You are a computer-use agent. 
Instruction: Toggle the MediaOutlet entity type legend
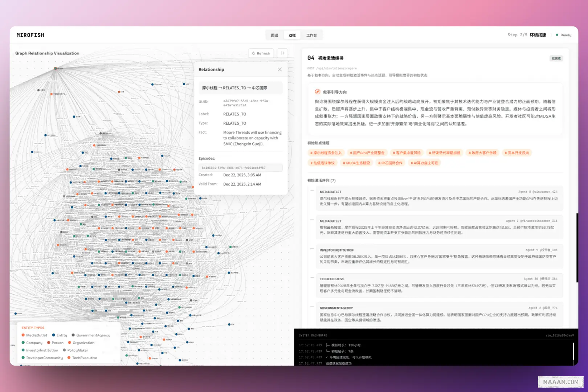point(34,335)
